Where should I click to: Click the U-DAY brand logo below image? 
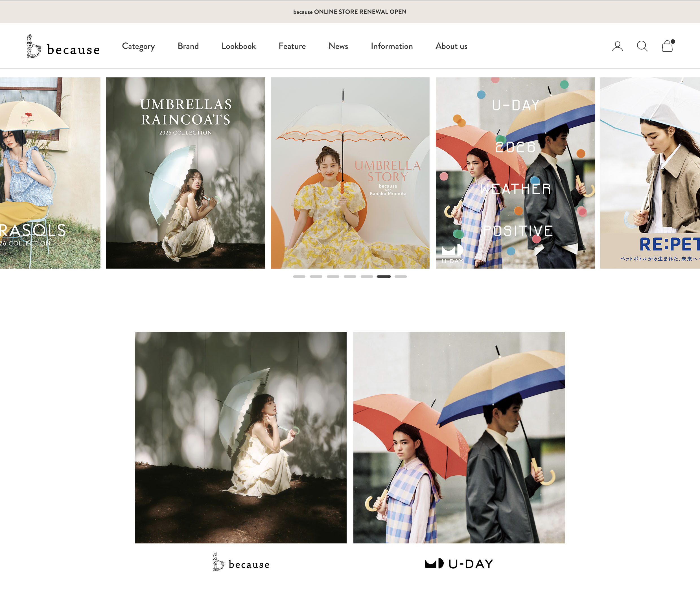(459, 563)
